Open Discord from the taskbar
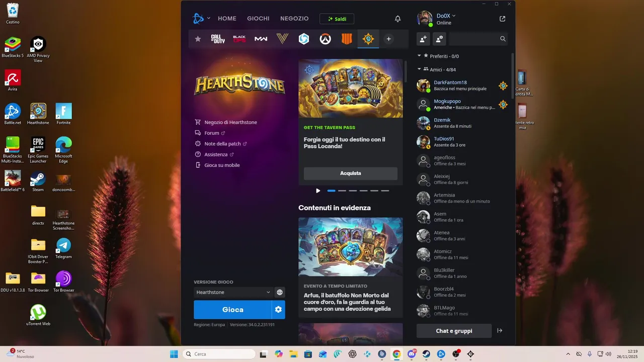This screenshot has width=644, height=362. (x=412, y=354)
